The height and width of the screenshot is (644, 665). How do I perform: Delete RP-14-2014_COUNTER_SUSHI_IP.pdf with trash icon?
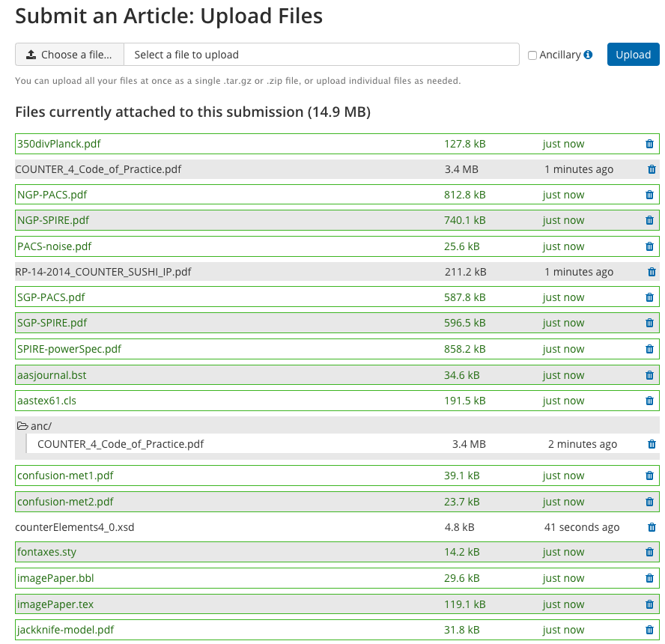(x=652, y=272)
